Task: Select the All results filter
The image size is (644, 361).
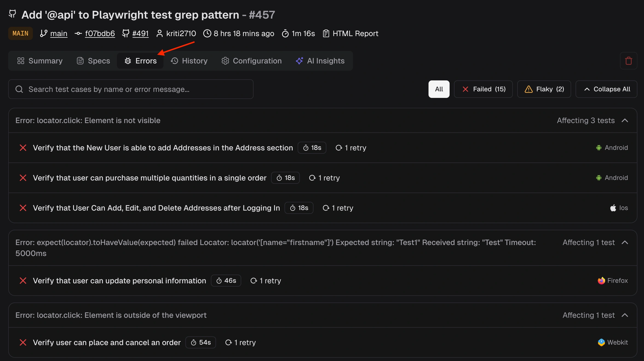Action: [x=439, y=89]
